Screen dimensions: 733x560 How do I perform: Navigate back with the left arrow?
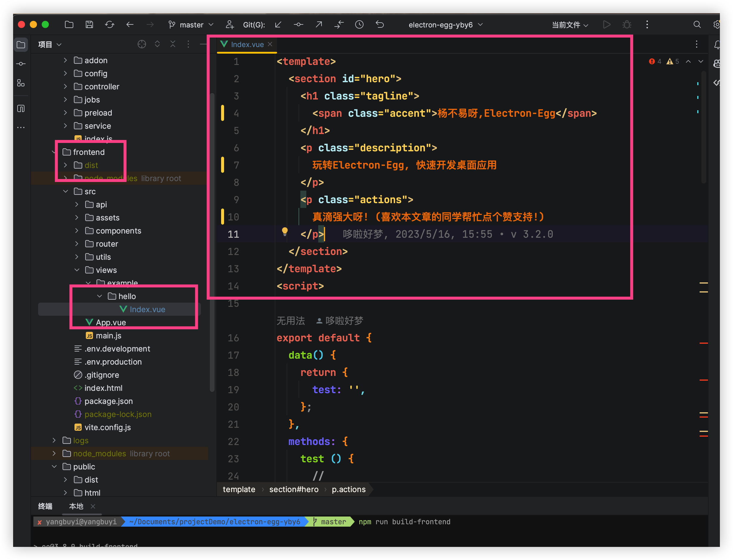coord(130,25)
